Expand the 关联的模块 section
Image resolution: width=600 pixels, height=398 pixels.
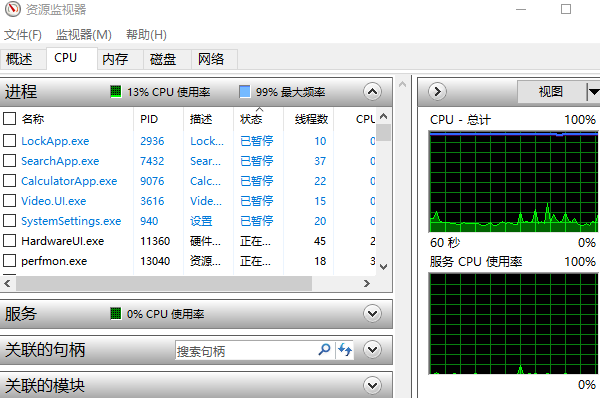pos(372,385)
